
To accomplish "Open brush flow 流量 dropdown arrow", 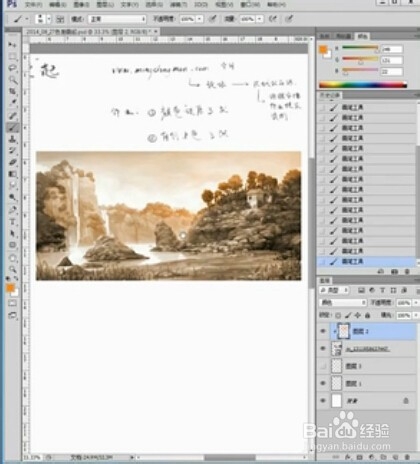I will (259, 19).
